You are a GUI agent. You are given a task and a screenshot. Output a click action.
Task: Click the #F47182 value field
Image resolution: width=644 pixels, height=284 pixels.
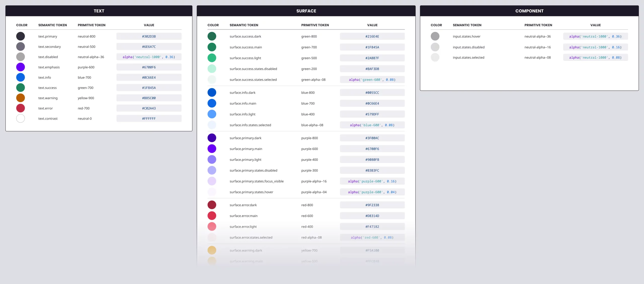[372, 227]
